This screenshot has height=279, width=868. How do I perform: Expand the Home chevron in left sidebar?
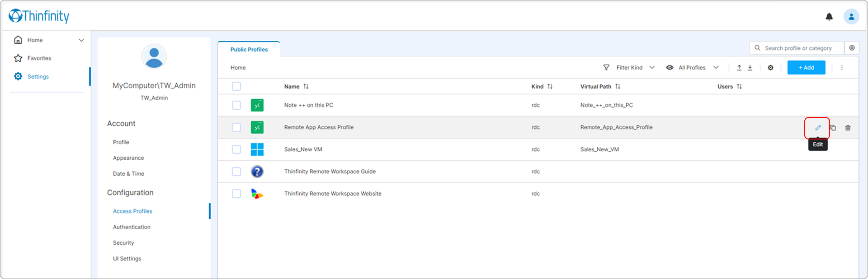(81, 40)
